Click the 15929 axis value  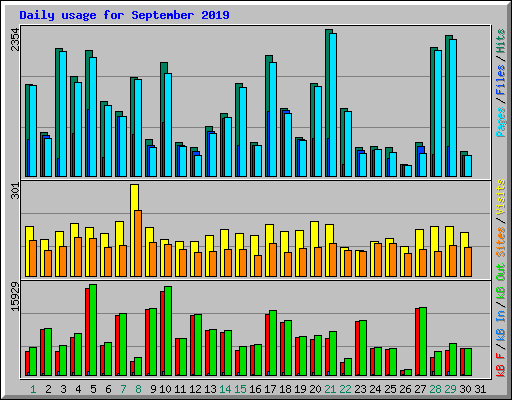coord(15,297)
